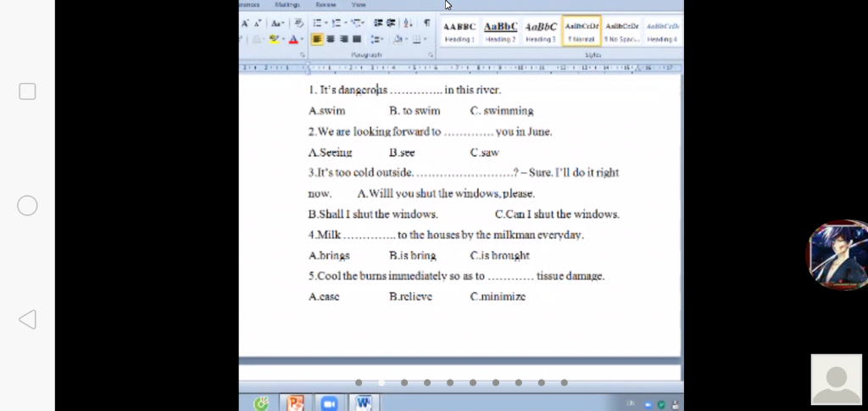This screenshot has width=868, height=411.
Task: Open shading color dropdown arrow
Action: click(x=407, y=39)
